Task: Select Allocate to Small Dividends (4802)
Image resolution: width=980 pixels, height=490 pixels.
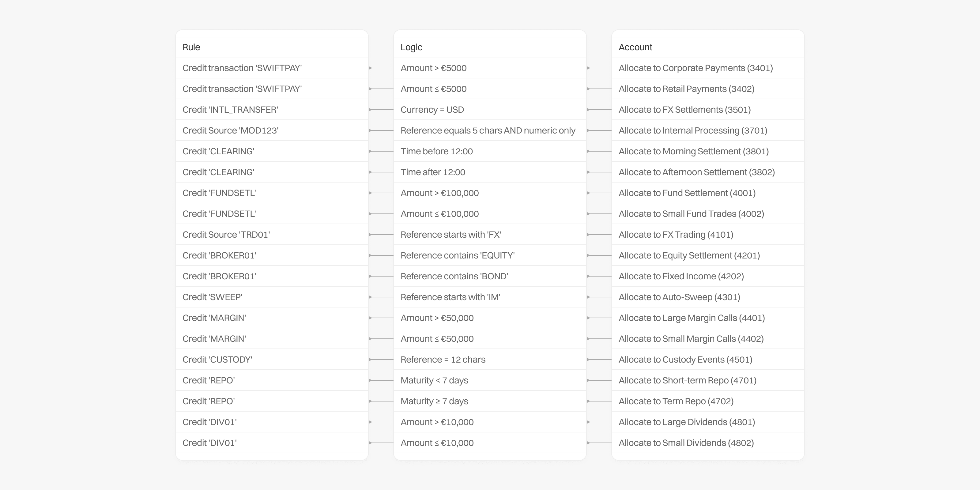Action: [x=686, y=443]
